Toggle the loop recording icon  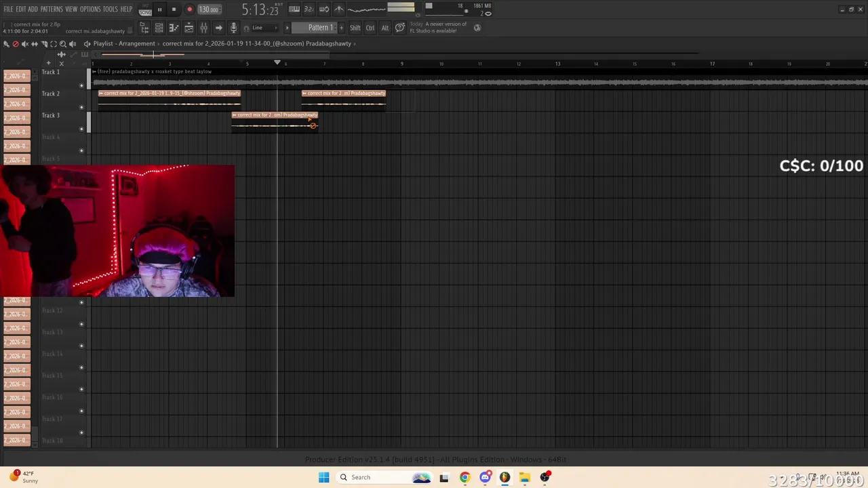pos(324,9)
